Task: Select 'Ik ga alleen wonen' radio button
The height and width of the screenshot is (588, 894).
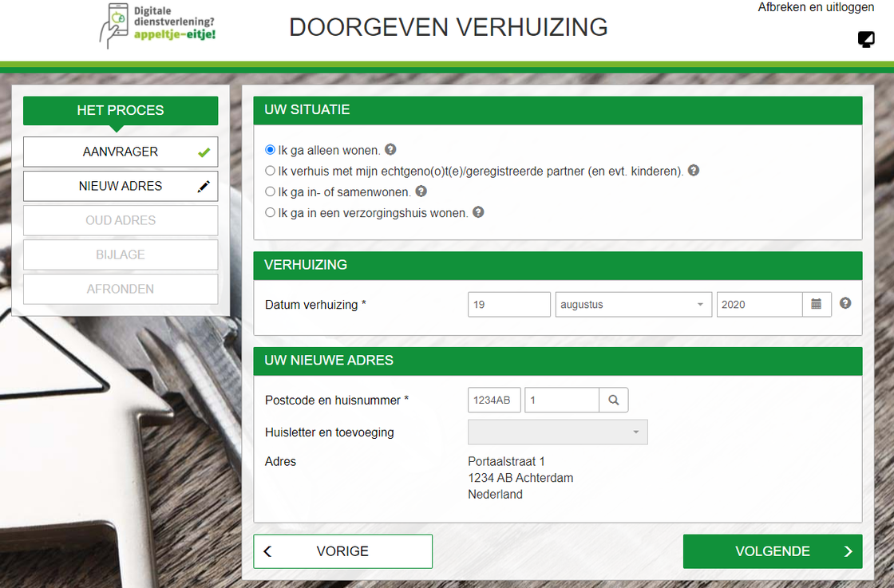Action: coord(271,150)
